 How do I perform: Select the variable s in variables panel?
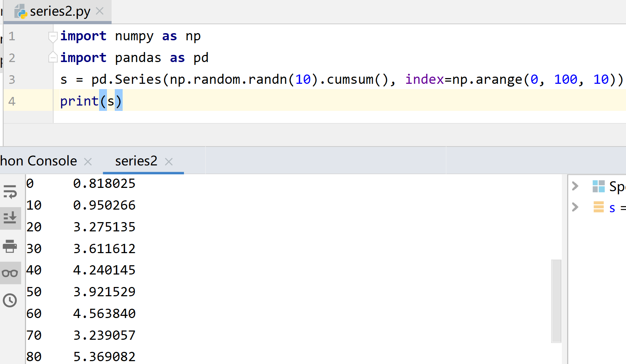612,207
